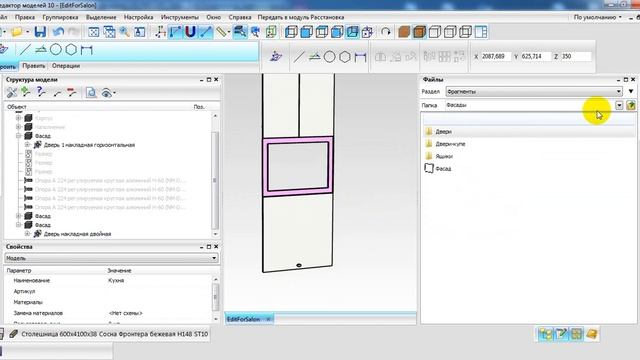Click the Y coordinate input field
Viewport: 640px width, 360px height.
(x=536, y=56)
